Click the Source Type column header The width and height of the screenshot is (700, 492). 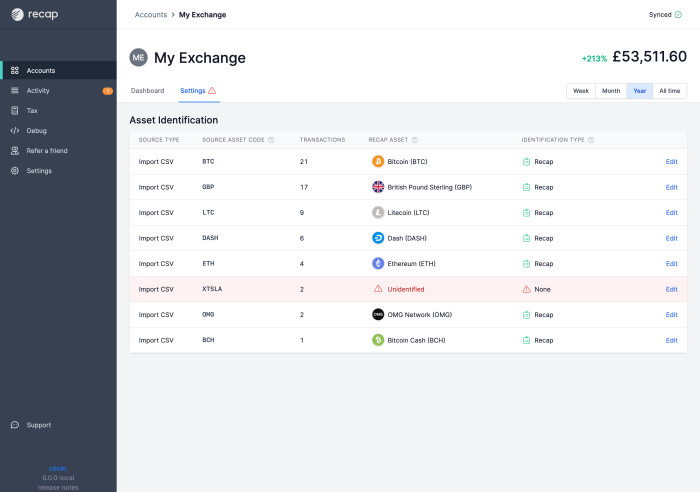coord(159,140)
